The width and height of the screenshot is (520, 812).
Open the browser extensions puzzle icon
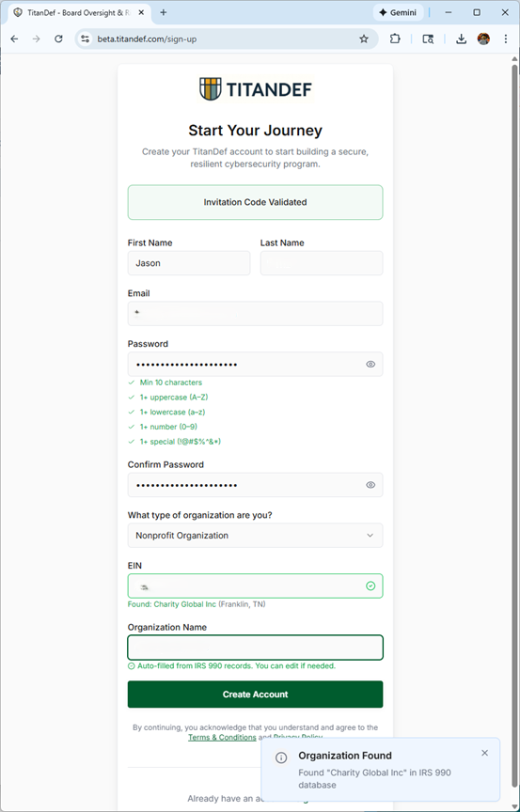(x=395, y=39)
